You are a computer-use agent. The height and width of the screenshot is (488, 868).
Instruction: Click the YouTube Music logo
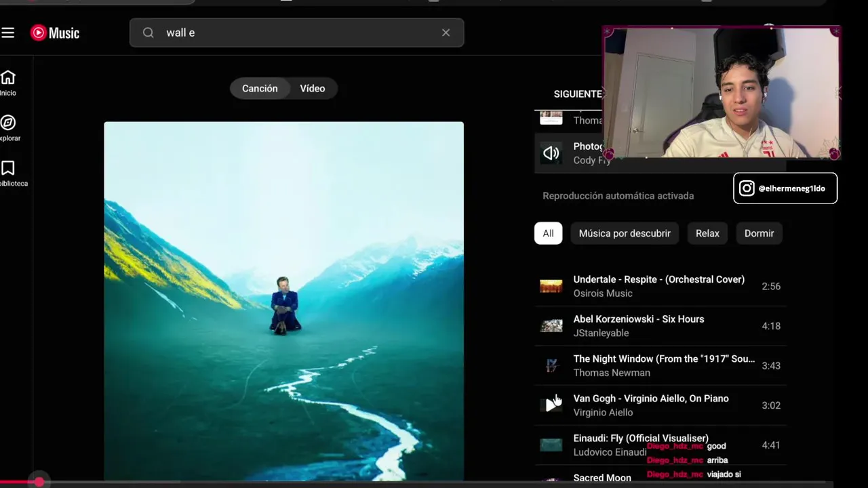(x=55, y=33)
